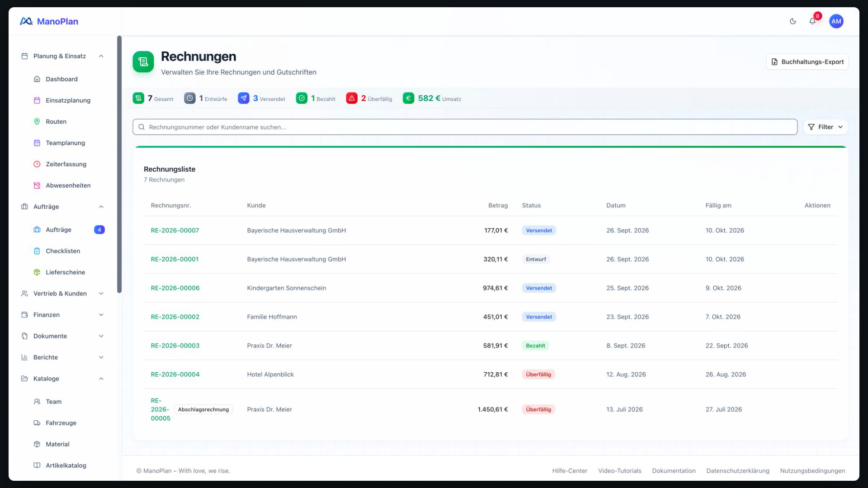
Task: Click the Buchhaltungs-Export button
Action: [807, 62]
